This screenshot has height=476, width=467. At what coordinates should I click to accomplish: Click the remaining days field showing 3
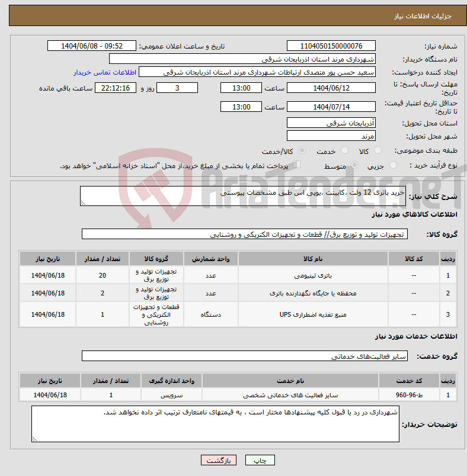[x=177, y=88]
